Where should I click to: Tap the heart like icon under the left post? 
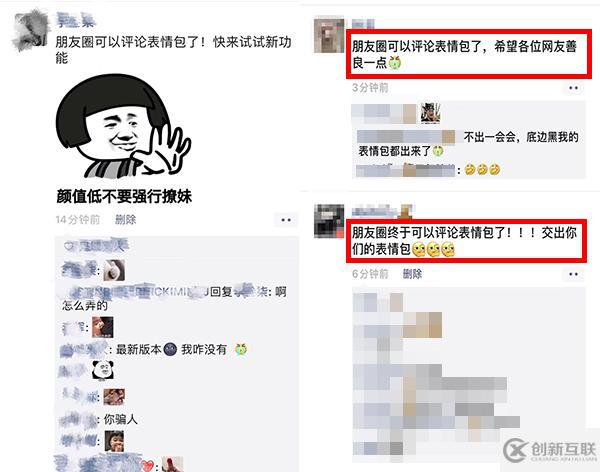[69, 246]
